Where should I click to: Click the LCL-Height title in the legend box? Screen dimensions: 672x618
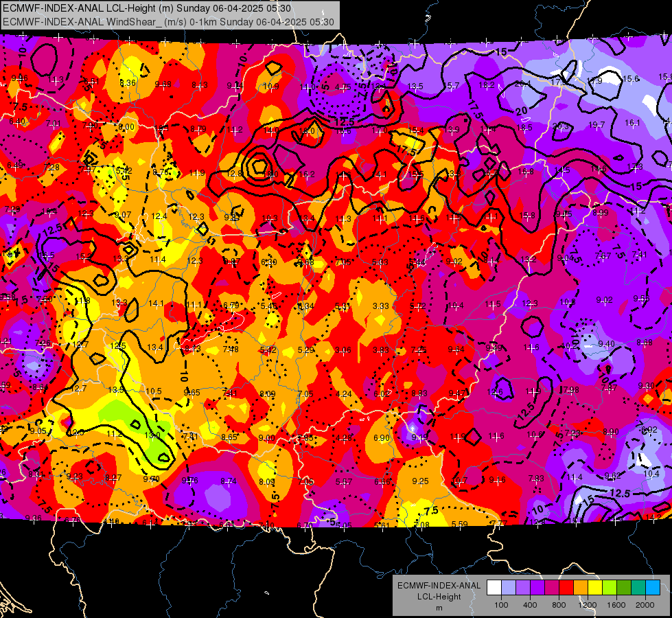pyautogui.click(x=439, y=597)
